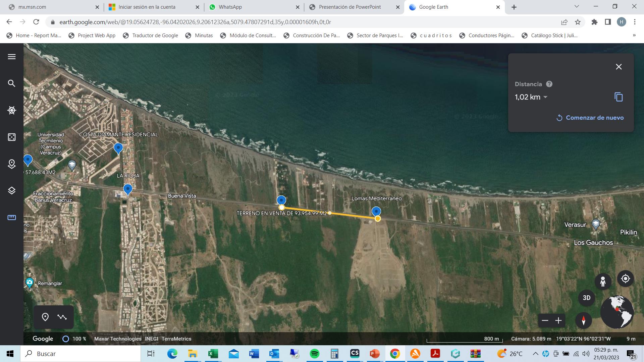Click the I'm Feeling Lucky dice icon

(12, 137)
